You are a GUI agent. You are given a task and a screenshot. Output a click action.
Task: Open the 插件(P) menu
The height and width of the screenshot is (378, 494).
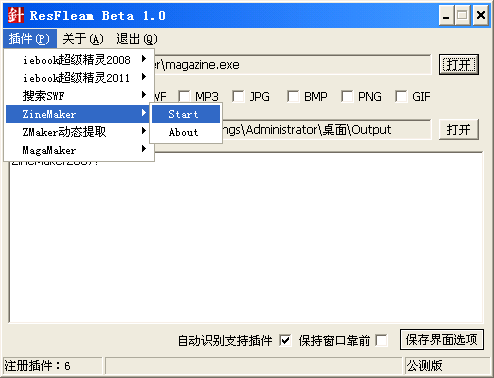pyautogui.click(x=30, y=39)
